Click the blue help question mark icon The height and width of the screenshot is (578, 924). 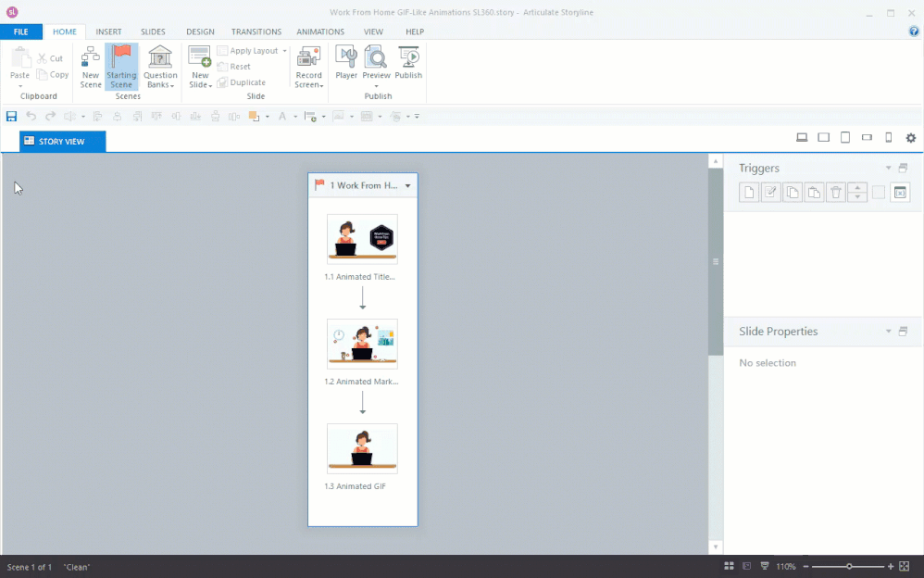tap(914, 31)
